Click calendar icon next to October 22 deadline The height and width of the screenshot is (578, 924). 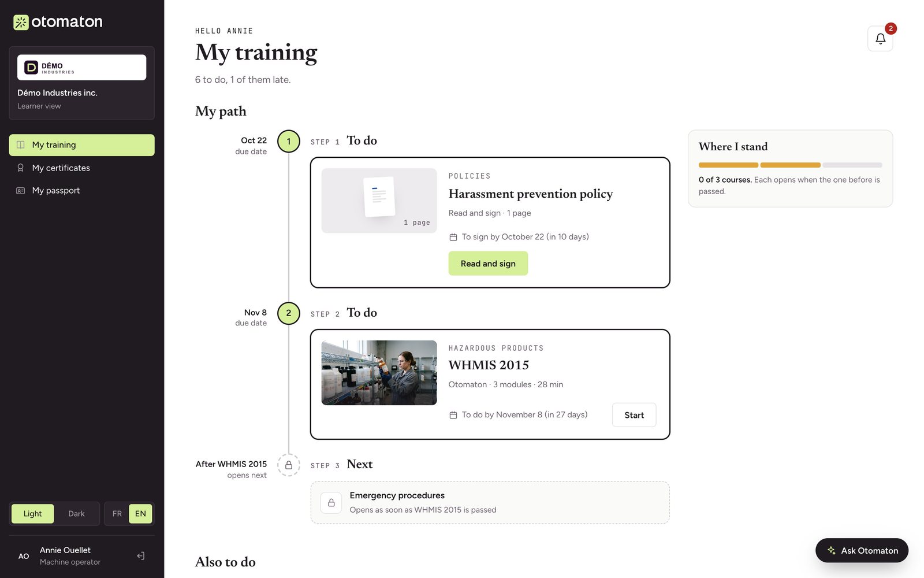(453, 237)
